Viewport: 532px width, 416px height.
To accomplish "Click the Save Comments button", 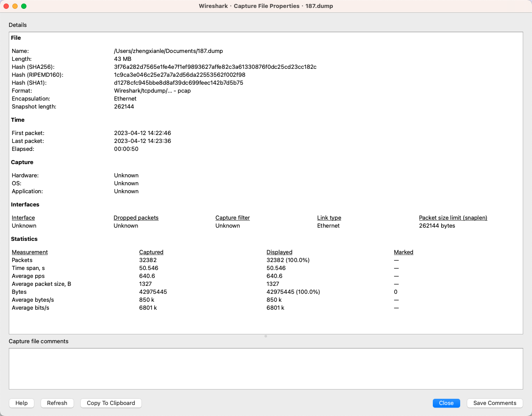I will point(495,403).
